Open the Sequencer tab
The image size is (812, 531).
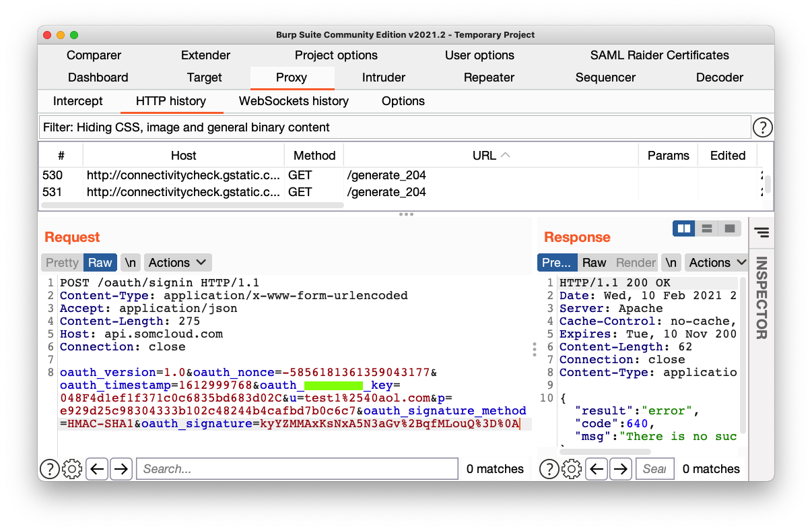pos(605,77)
